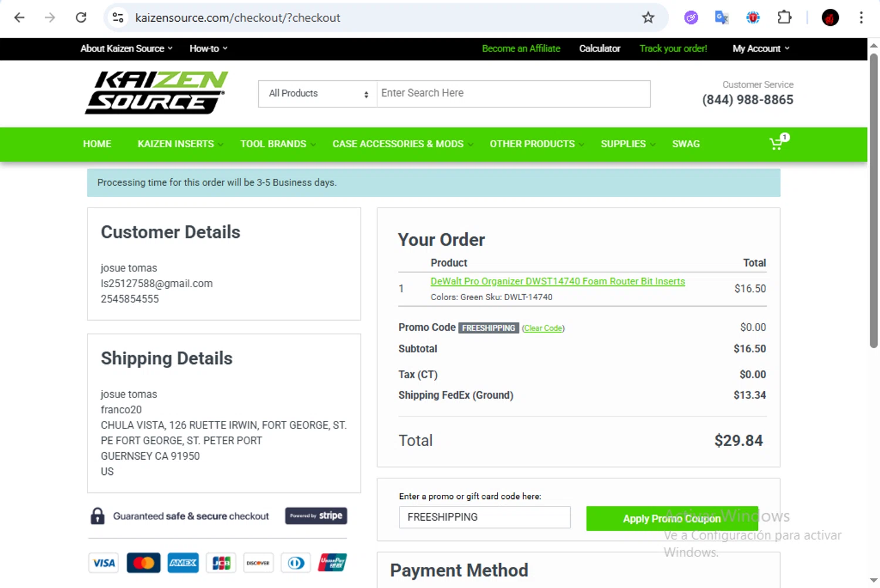
Task: Click the FREESHIPPING promo code tag
Action: pyautogui.click(x=489, y=328)
